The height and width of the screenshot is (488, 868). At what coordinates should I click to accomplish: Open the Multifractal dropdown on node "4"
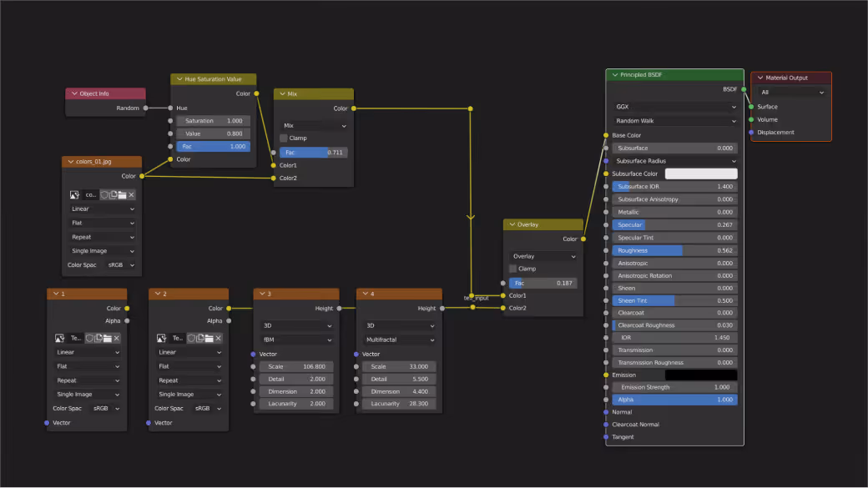[400, 340]
